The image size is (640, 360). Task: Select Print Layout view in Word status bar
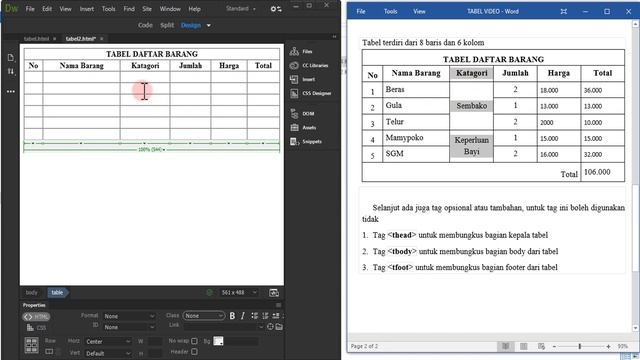point(523,346)
